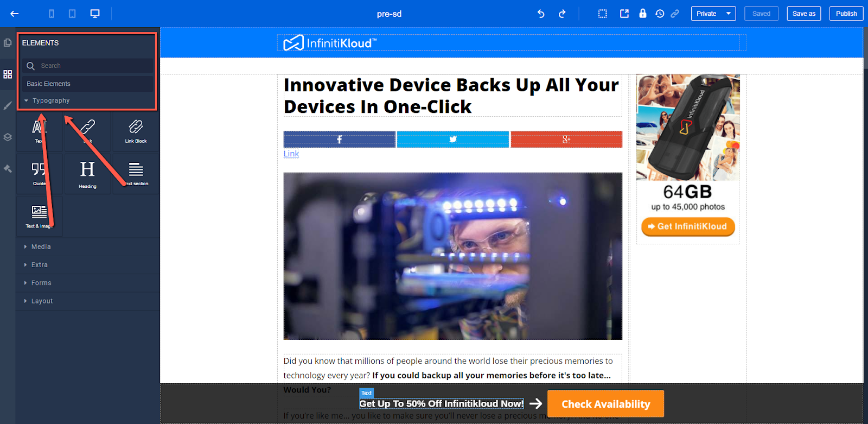868x424 pixels.
Task: Click the Saved button
Action: 761,14
